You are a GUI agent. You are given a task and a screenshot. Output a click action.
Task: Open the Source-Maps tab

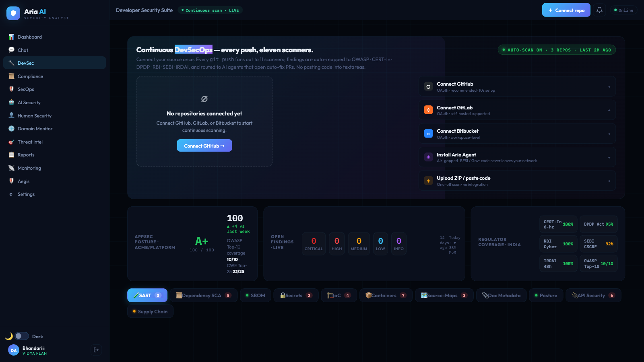click(444, 295)
